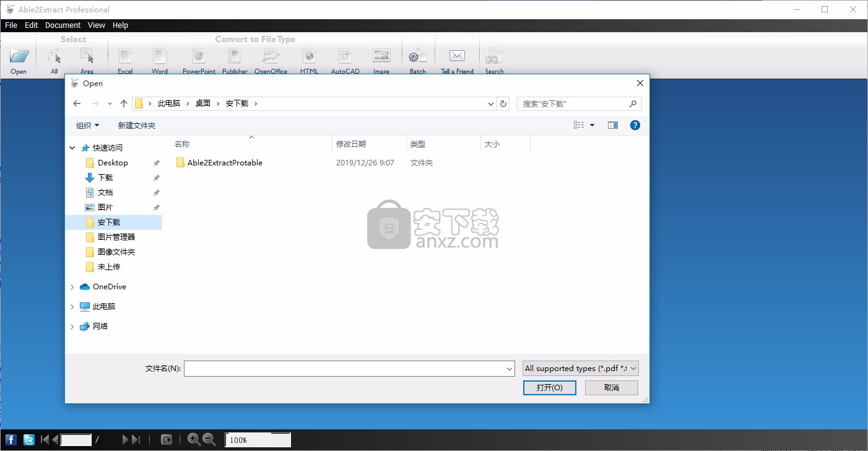Convert to AutoCAD toolbar icon
The image size is (868, 451).
click(345, 56)
